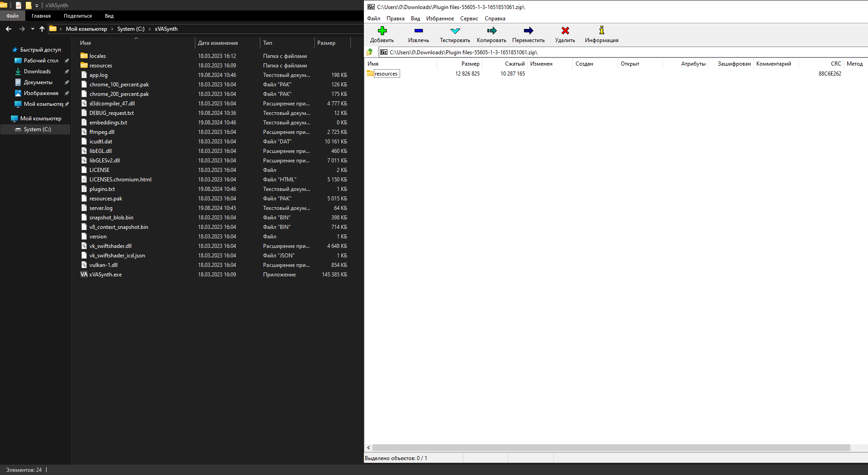Open the 7-Zip Справка menu

tap(495, 19)
